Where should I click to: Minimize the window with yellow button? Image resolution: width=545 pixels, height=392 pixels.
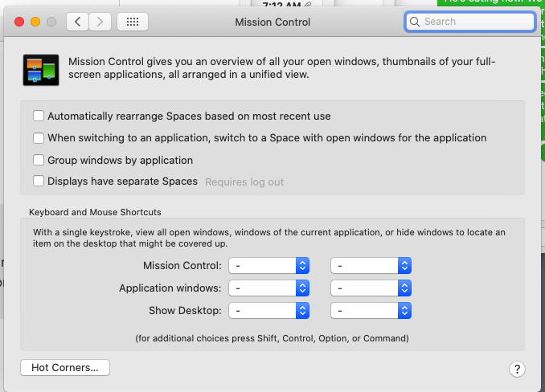click(35, 22)
